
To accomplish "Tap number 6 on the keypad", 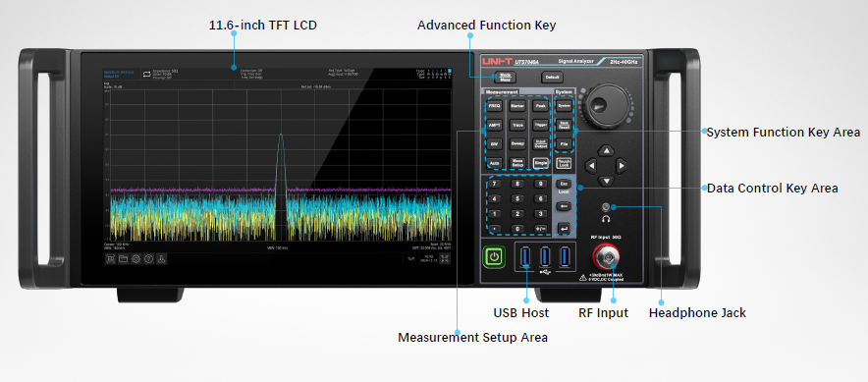I will coord(541,198).
